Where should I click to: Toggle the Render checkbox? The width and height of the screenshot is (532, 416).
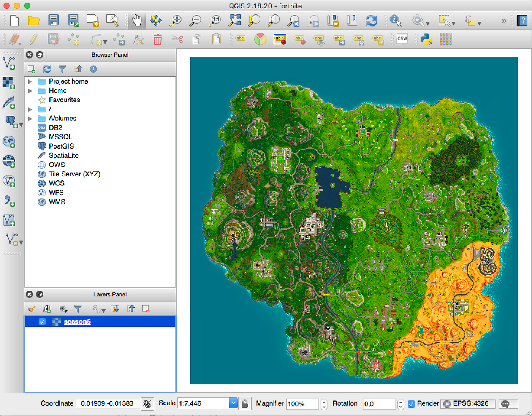point(411,404)
